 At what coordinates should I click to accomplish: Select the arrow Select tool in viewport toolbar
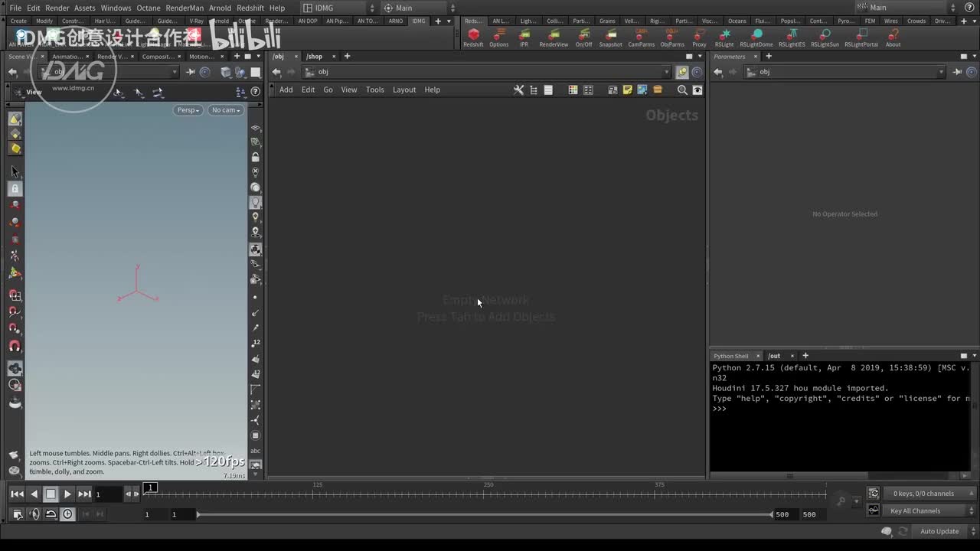[15, 171]
